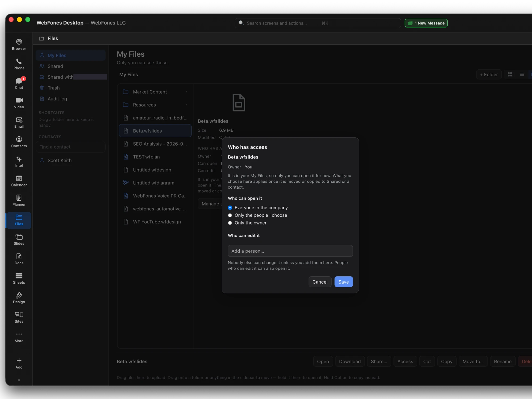Collapse the sidebar with double-chevron icon
The width and height of the screenshot is (532, 399).
point(19,380)
